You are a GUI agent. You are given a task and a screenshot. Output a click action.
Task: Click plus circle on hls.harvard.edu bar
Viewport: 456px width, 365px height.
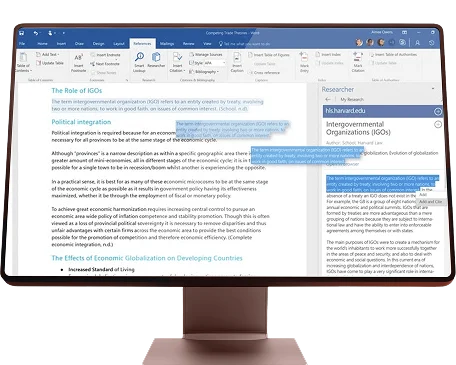coord(438,112)
